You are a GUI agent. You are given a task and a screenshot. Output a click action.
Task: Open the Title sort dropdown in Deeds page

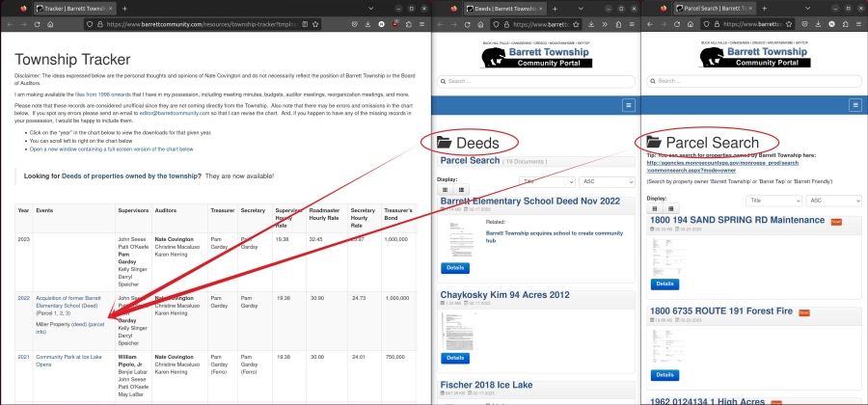click(547, 181)
